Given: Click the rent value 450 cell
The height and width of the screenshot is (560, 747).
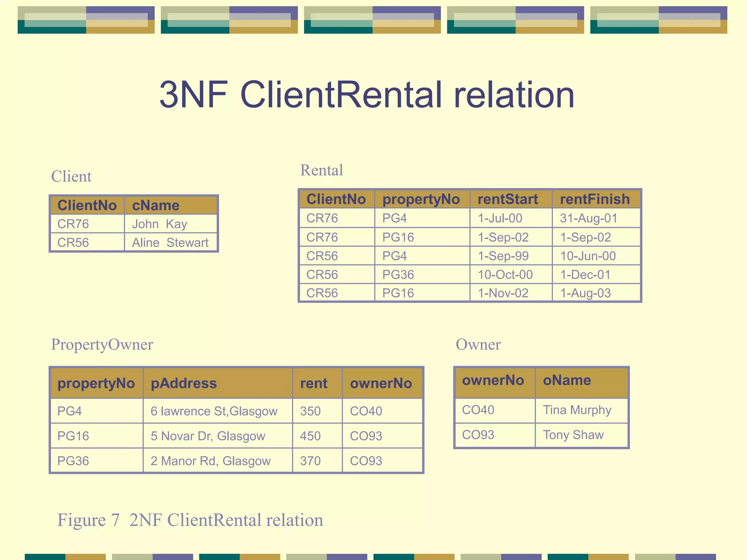Looking at the screenshot, I should pos(310,436).
